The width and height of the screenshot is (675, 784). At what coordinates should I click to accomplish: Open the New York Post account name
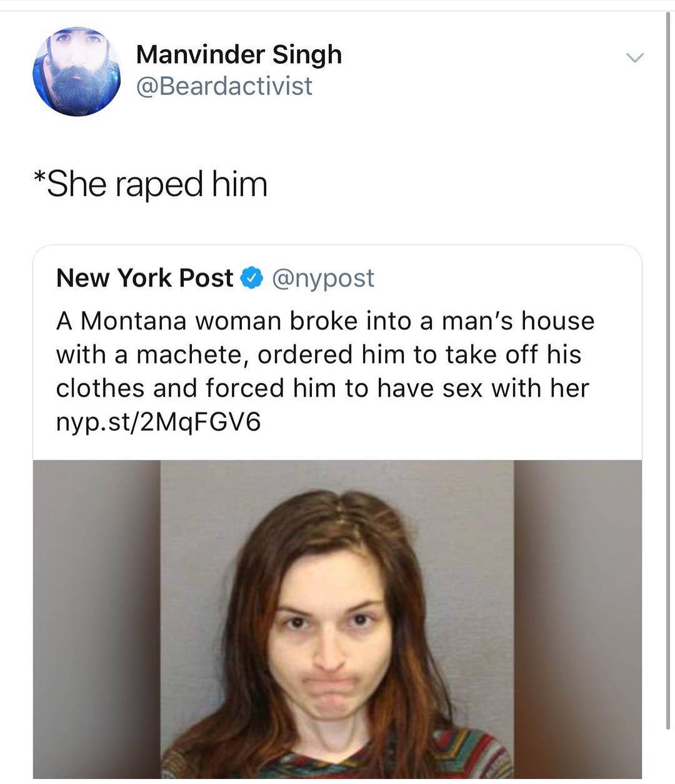click(144, 278)
